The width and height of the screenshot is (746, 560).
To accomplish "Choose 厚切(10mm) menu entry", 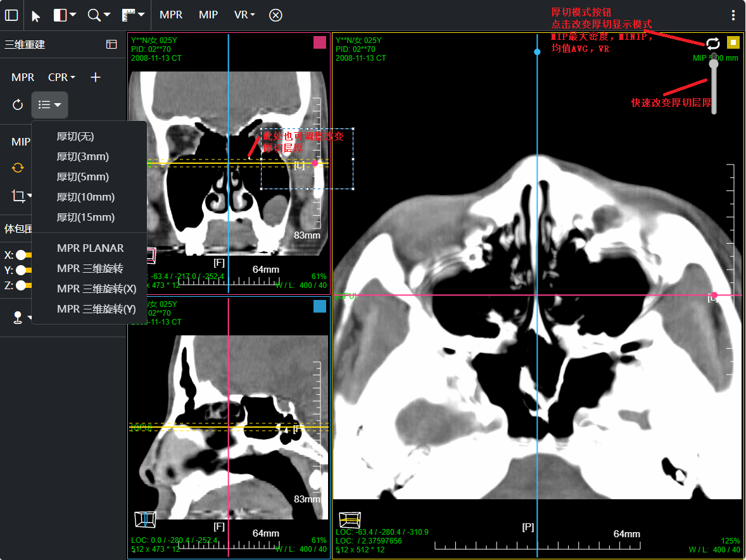I will [x=85, y=197].
